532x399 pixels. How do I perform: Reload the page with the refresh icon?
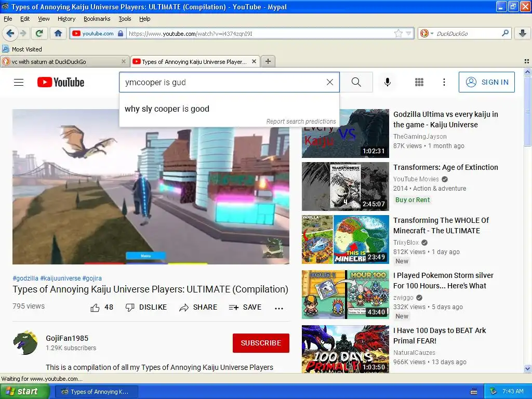[39, 33]
